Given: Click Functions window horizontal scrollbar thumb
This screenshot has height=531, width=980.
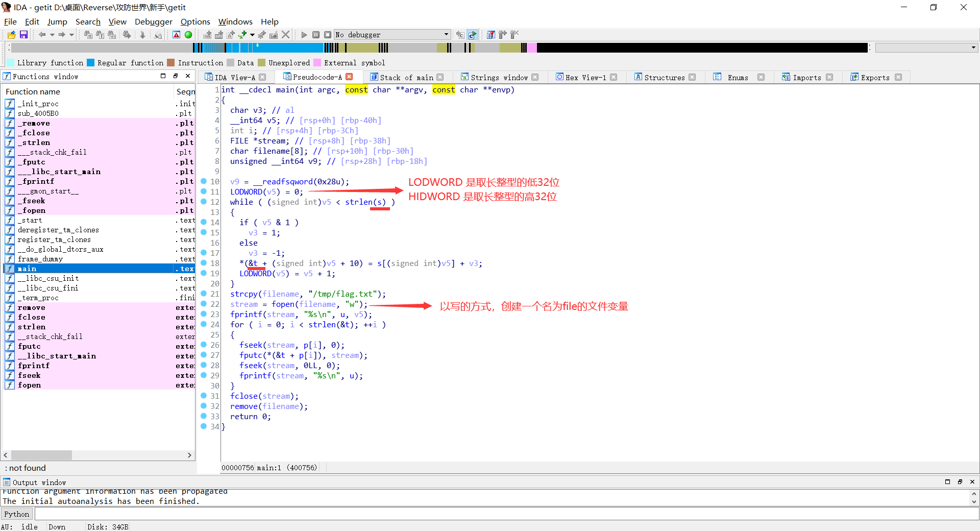Looking at the screenshot, I should tap(41, 455).
